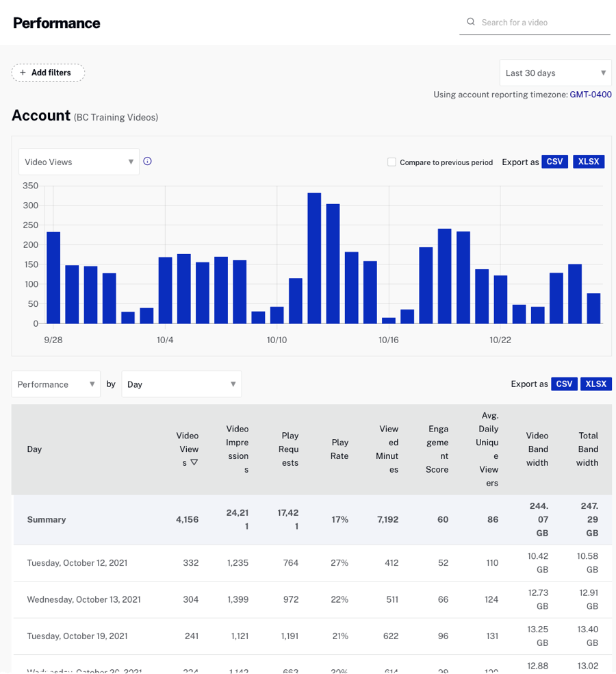Sort table by Engagement Score column header
Viewport: 616px width, 674px height.
tap(437, 449)
